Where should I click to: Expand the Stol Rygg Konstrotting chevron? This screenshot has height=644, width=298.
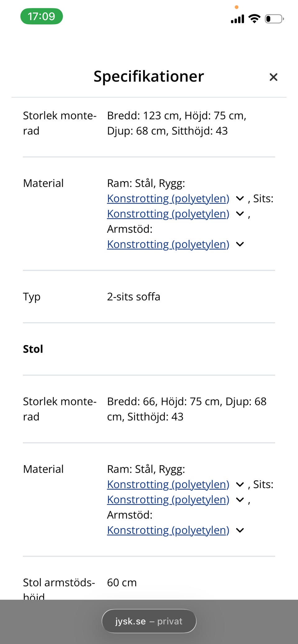pos(240,484)
